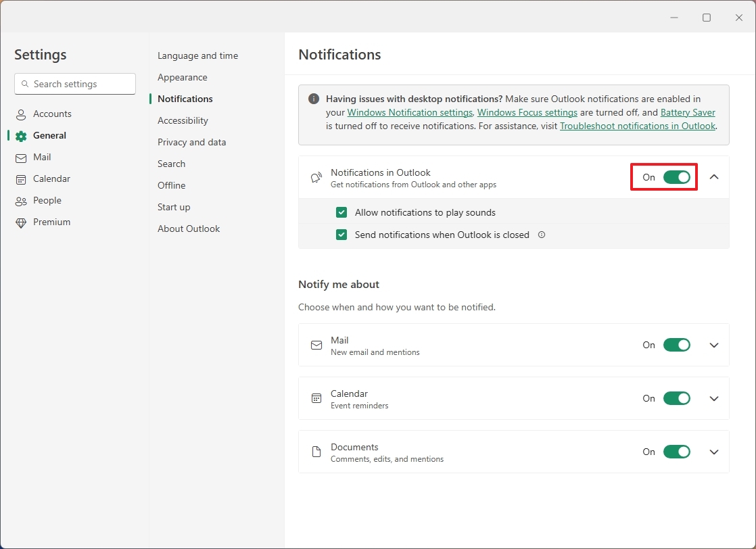756x549 pixels.
Task: Click info icon next to Outlook is closed
Action: [542, 235]
